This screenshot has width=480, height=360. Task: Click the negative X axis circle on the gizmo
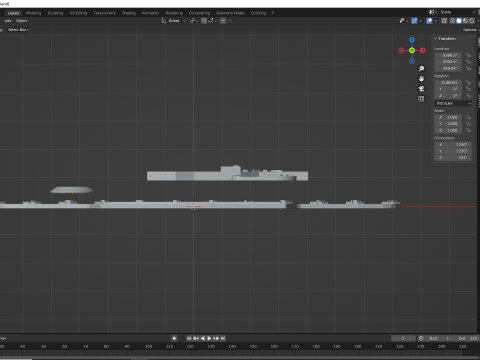[401, 50]
